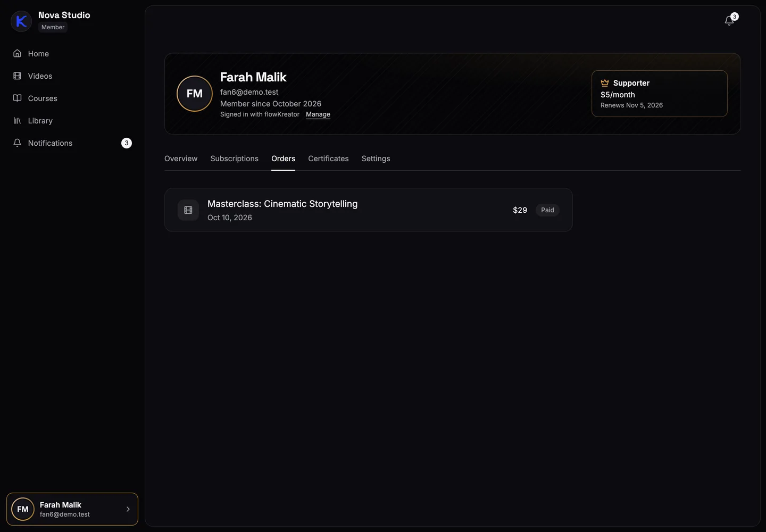The height and width of the screenshot is (532, 766).
Task: Click the Nova Studio title text
Action: coord(64,15)
